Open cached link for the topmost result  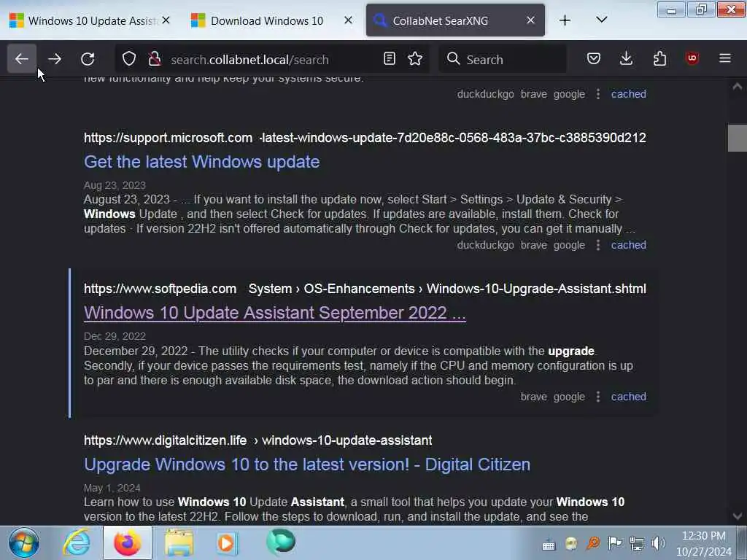click(x=628, y=94)
